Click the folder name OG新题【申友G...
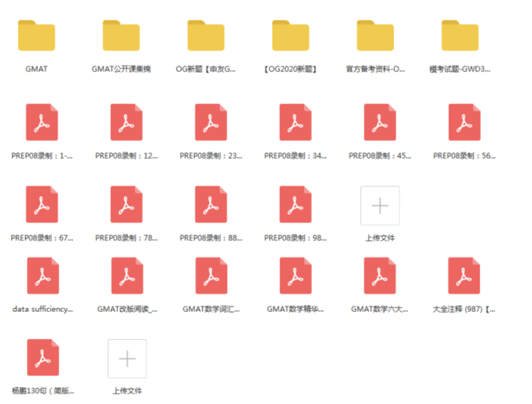This screenshot has width=532, height=404. [206, 69]
